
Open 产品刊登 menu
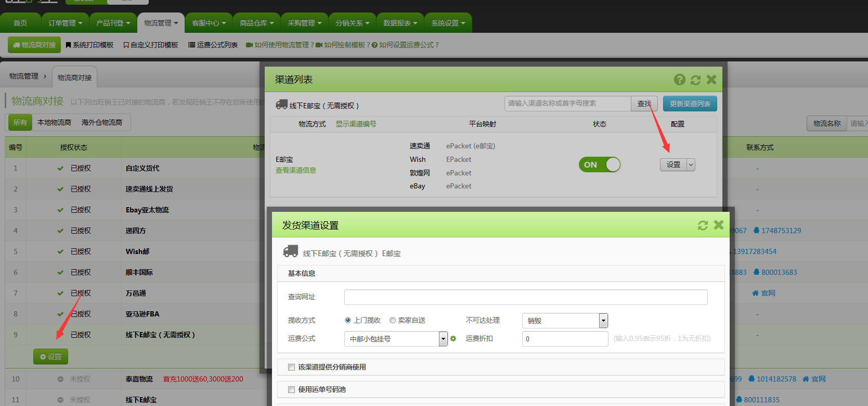(x=113, y=23)
